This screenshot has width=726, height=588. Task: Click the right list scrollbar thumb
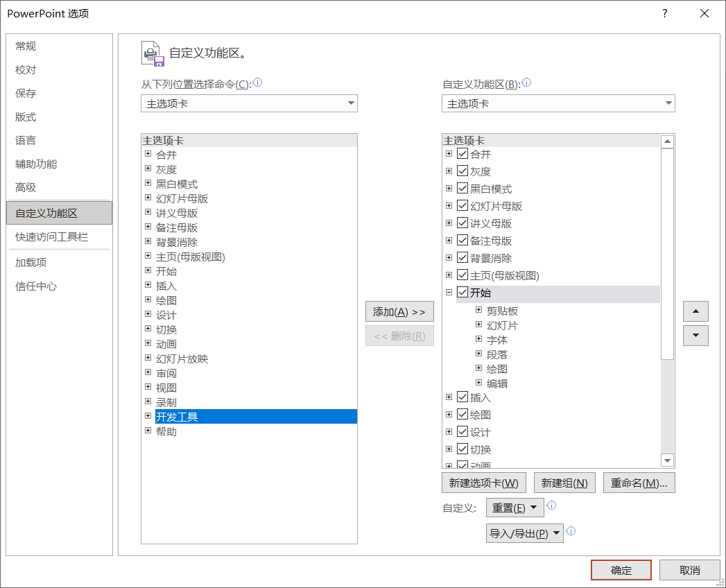tap(667, 254)
